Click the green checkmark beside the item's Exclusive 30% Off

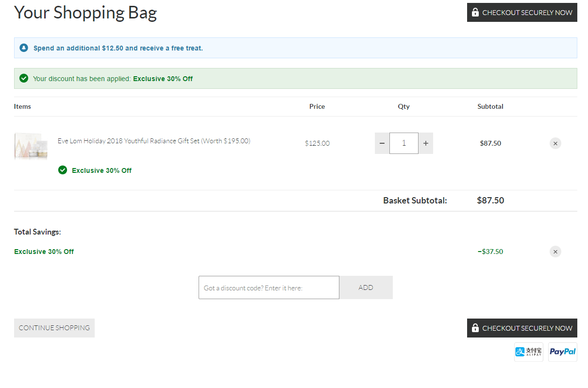pyautogui.click(x=63, y=170)
